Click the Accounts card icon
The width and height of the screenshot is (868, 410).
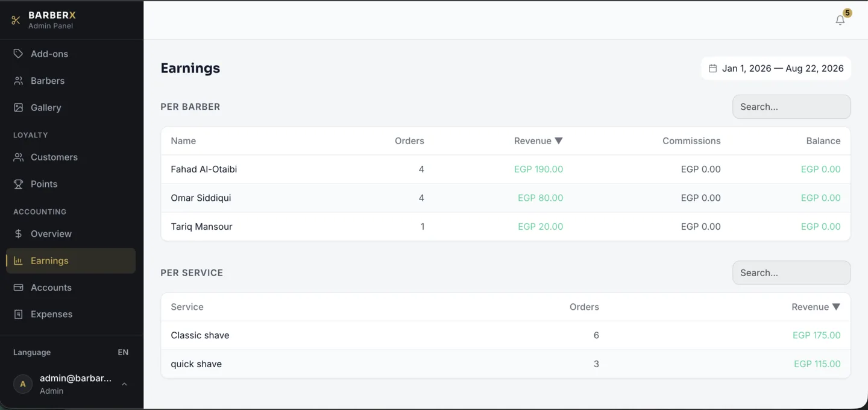pyautogui.click(x=18, y=288)
